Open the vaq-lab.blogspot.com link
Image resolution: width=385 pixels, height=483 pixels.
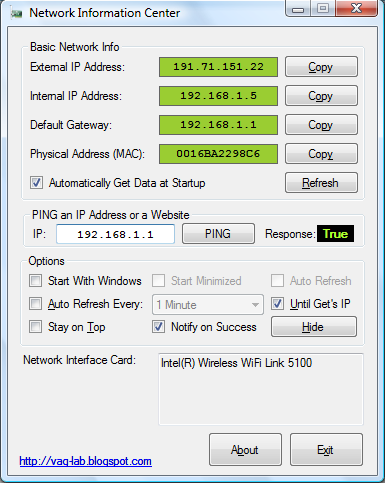tap(85, 461)
